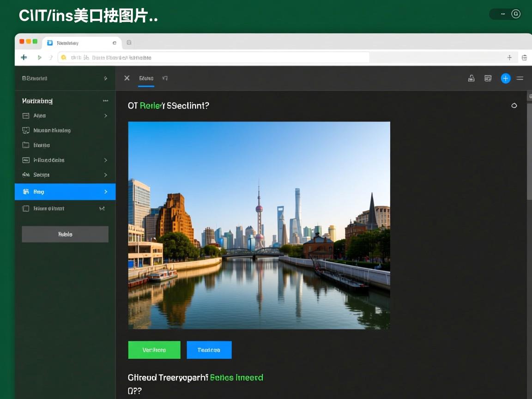The width and height of the screenshot is (532, 399).
Task: Click the share icon right of address bar
Action: pyautogui.click(x=525, y=58)
